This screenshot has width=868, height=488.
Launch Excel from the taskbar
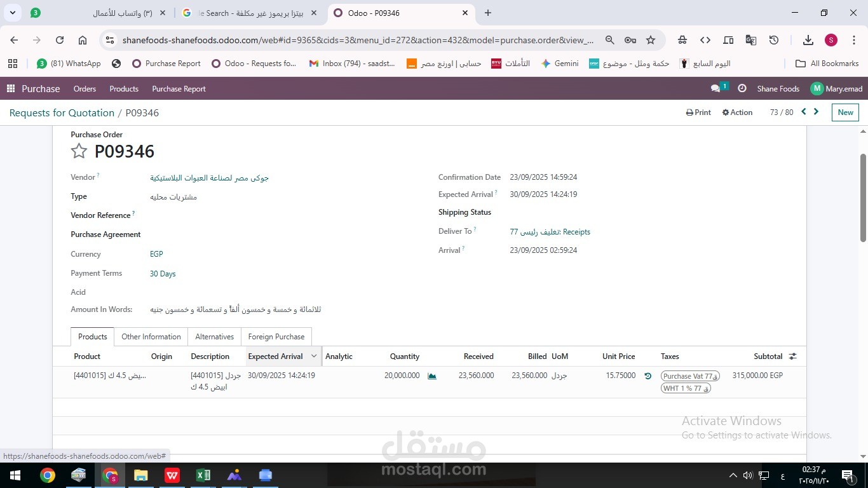[203, 475]
